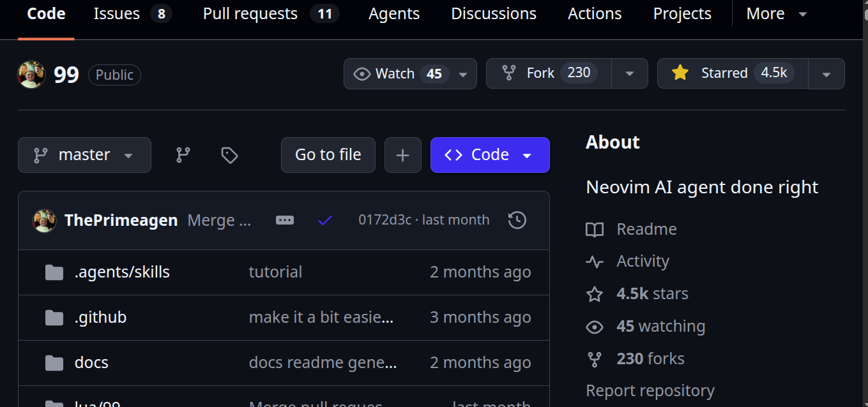This screenshot has width=868, height=407.
Task: Open the .github folder
Action: tap(100, 318)
